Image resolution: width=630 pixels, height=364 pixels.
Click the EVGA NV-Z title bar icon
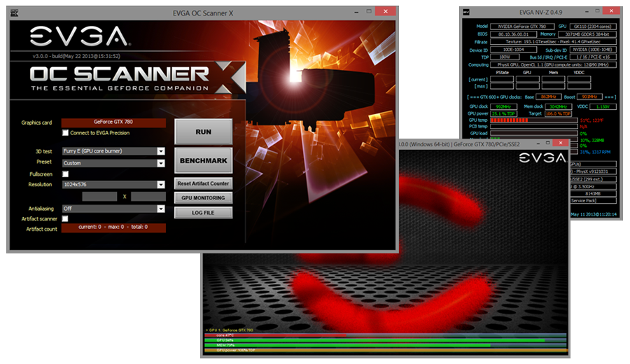466,12
